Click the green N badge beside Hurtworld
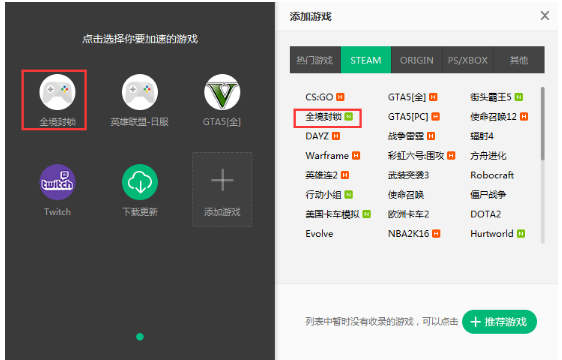The height and width of the screenshot is (360, 562). 521,234
